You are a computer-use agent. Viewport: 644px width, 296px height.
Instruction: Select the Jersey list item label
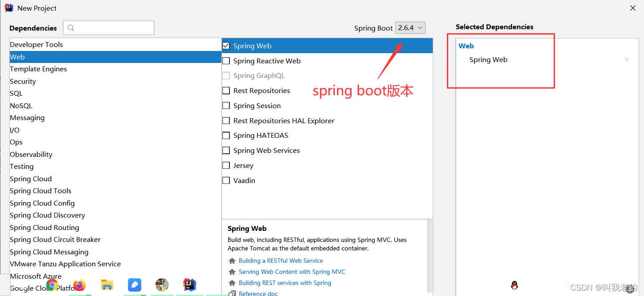pyautogui.click(x=243, y=166)
